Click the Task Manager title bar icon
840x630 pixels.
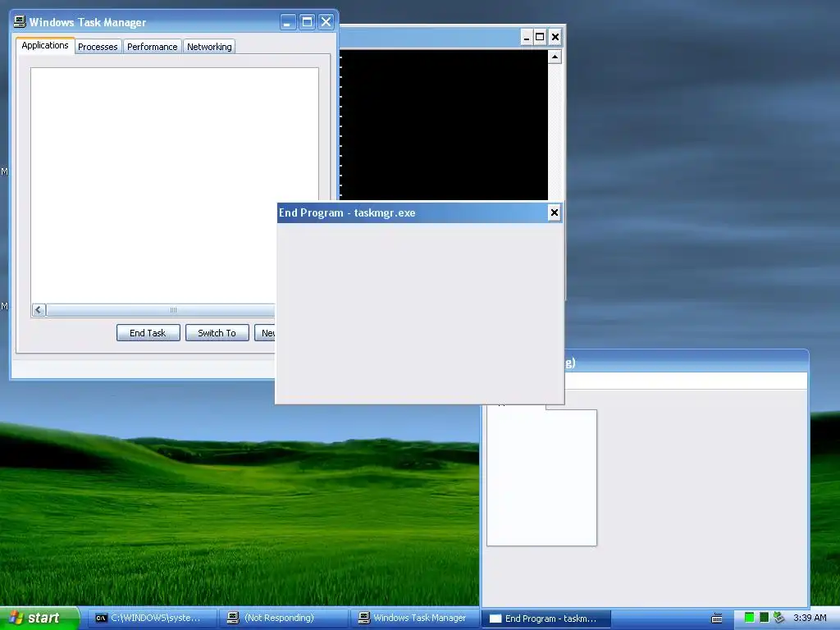(x=20, y=21)
